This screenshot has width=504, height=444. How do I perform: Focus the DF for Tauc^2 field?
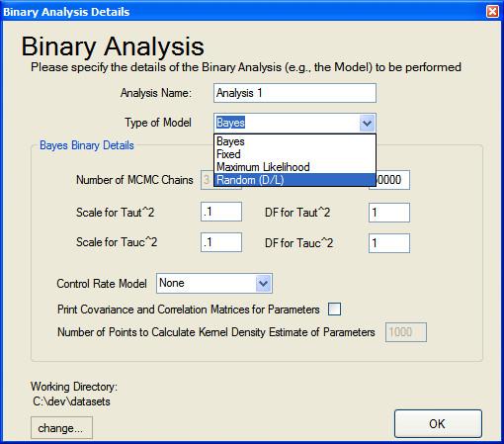[389, 243]
